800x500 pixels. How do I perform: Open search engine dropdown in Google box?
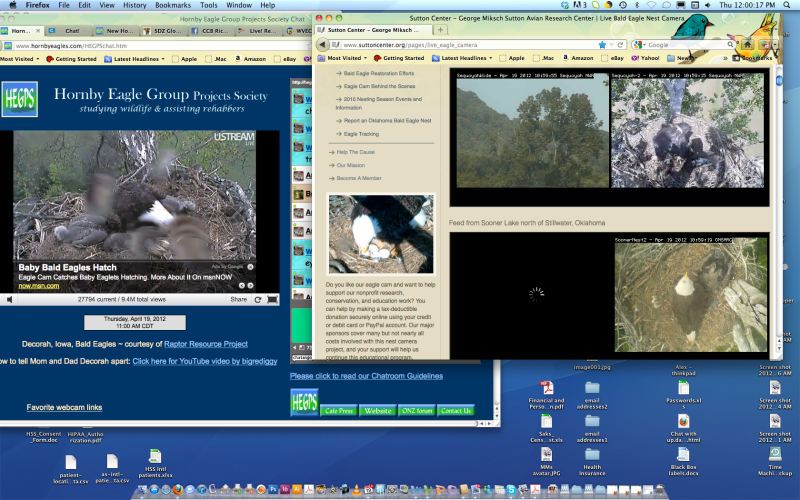639,45
